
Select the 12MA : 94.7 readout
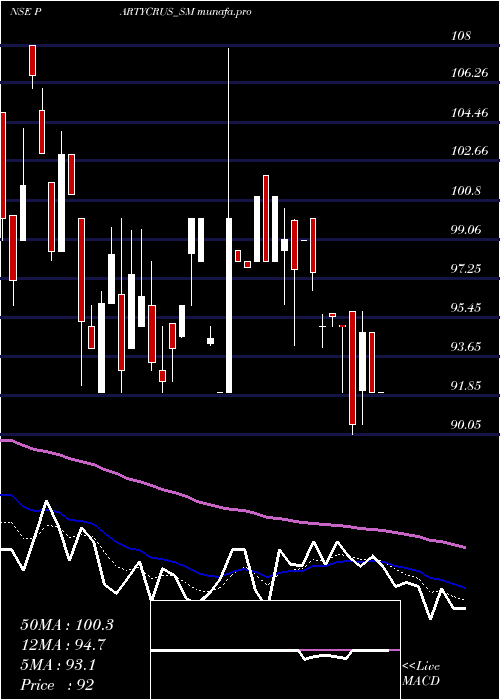click(x=63, y=645)
